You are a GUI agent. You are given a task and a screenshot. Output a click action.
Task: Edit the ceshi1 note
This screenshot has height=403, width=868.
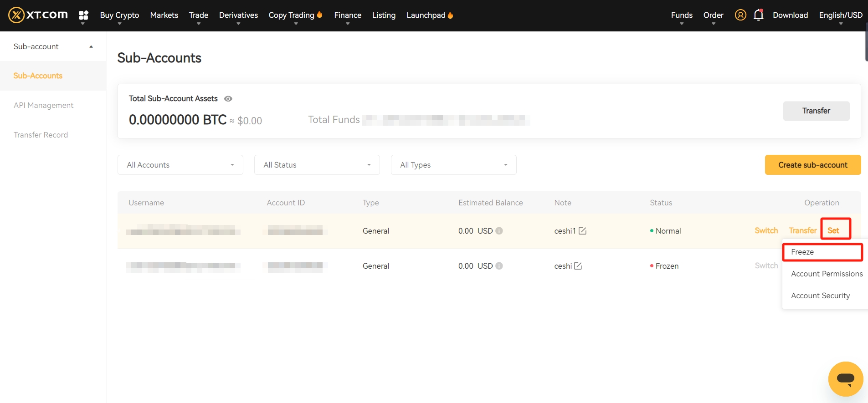582,231
